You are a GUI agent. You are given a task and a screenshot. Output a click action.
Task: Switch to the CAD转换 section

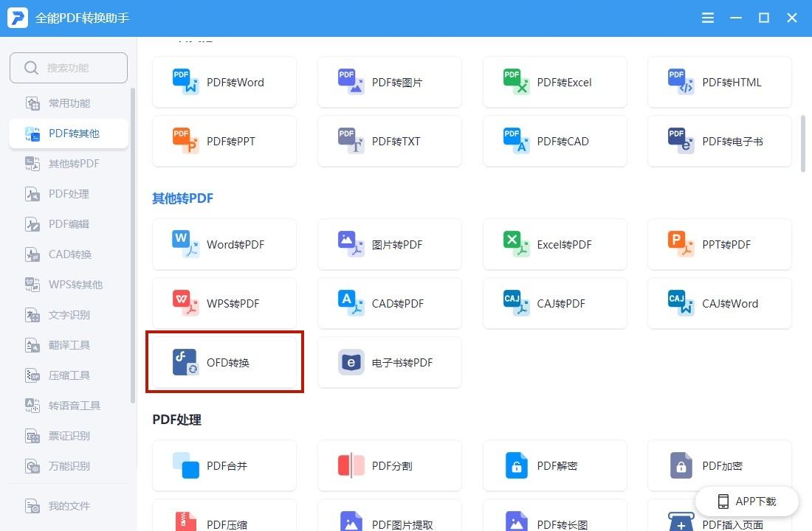pyautogui.click(x=68, y=254)
